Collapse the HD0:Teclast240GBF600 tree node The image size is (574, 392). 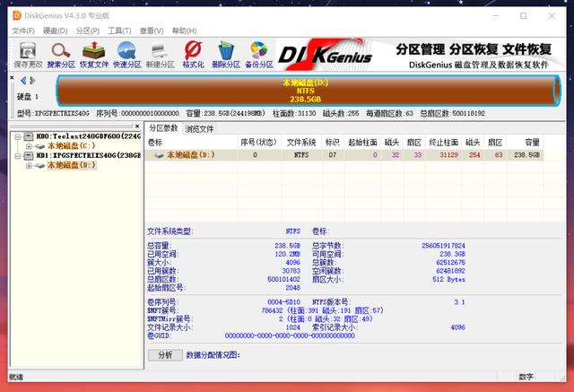coord(17,136)
